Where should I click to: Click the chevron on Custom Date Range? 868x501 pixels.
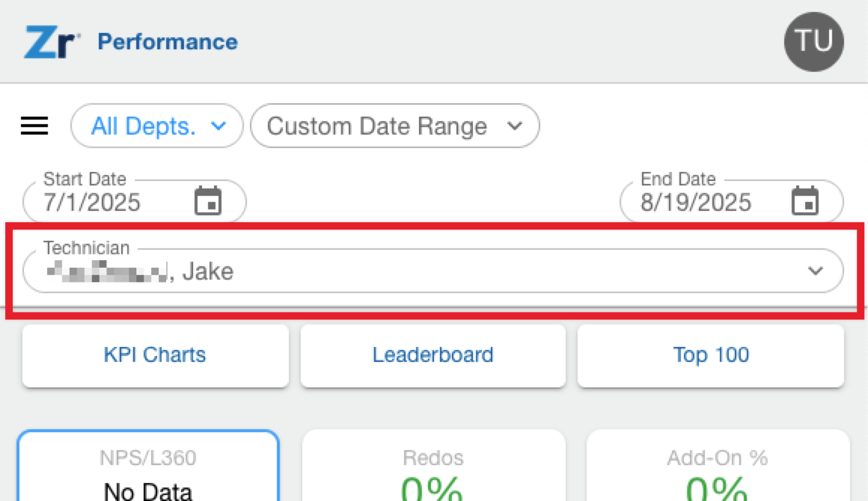pyautogui.click(x=515, y=126)
